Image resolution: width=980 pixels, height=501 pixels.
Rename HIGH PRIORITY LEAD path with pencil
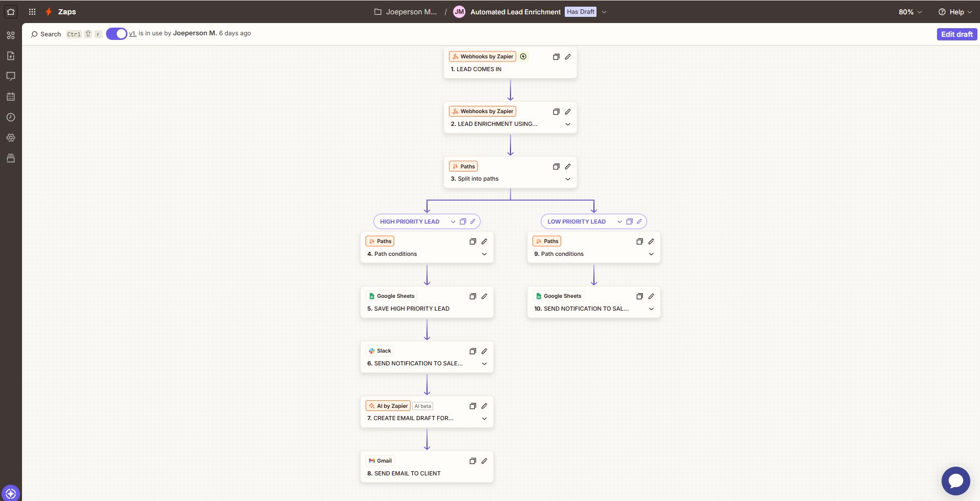tap(473, 222)
